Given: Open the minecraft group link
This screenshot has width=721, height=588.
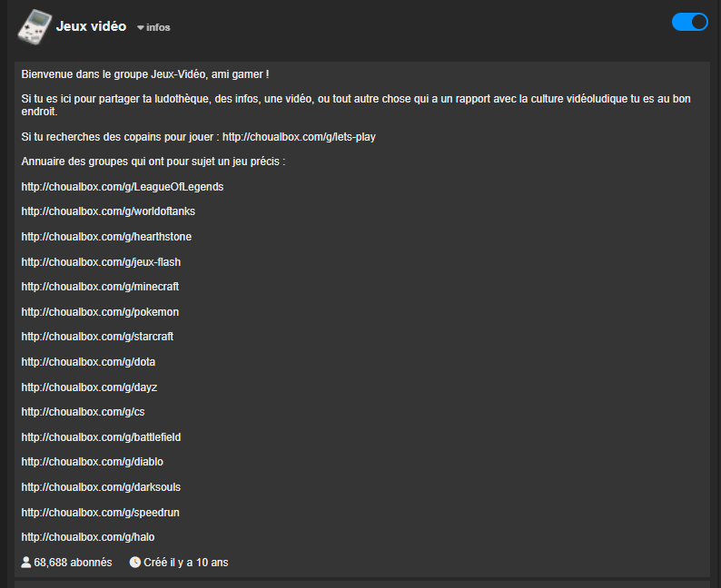Looking at the screenshot, I should [x=100, y=287].
